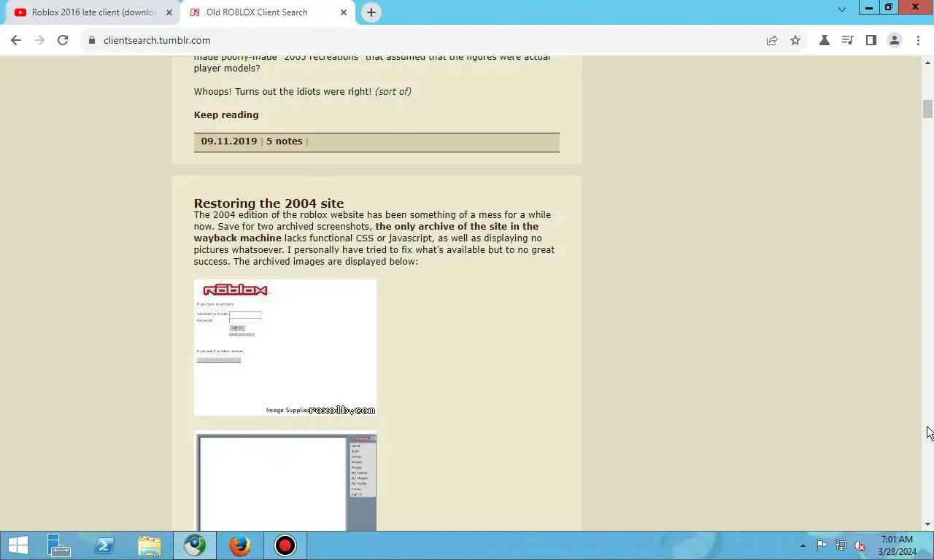Image resolution: width=934 pixels, height=560 pixels.
Task: Open the Restoring the 2004 site heading
Action: point(269,203)
